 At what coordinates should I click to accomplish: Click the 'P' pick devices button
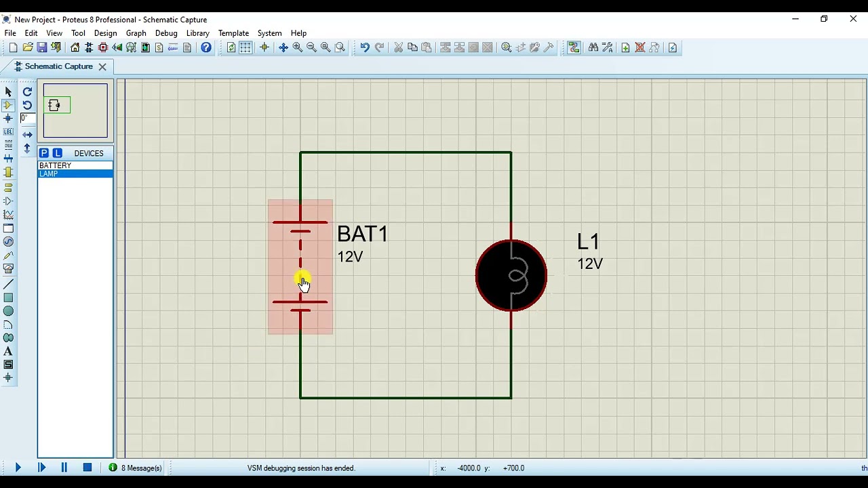click(44, 153)
